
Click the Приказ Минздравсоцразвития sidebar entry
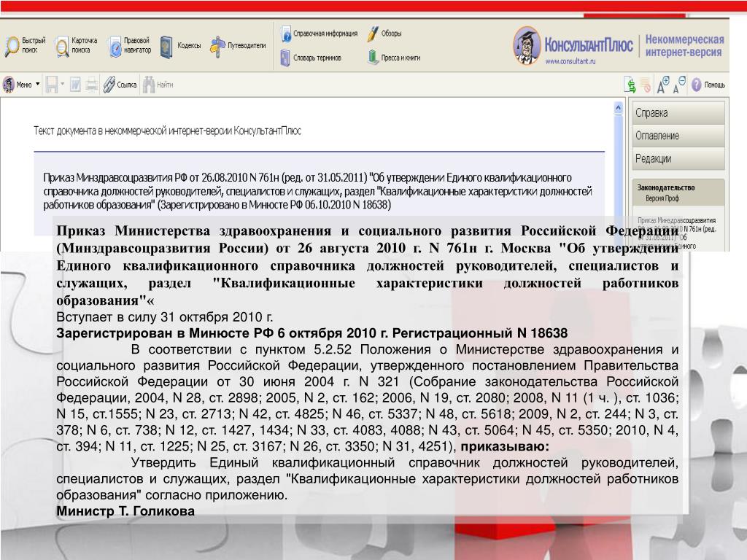click(677, 233)
